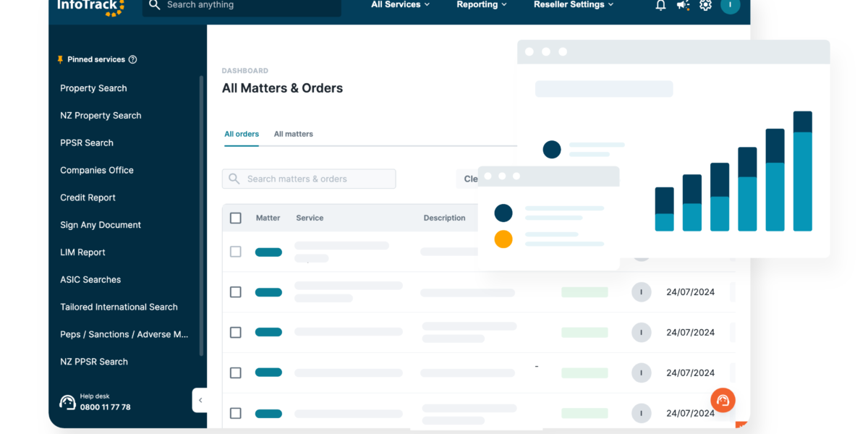Click the Matter column header
The image size is (868, 434).
268,218
